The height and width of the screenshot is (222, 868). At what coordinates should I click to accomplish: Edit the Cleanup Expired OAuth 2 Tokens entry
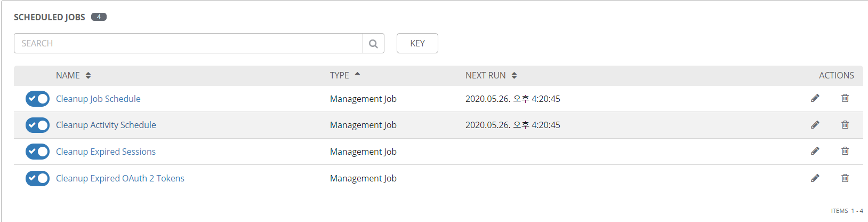815,178
